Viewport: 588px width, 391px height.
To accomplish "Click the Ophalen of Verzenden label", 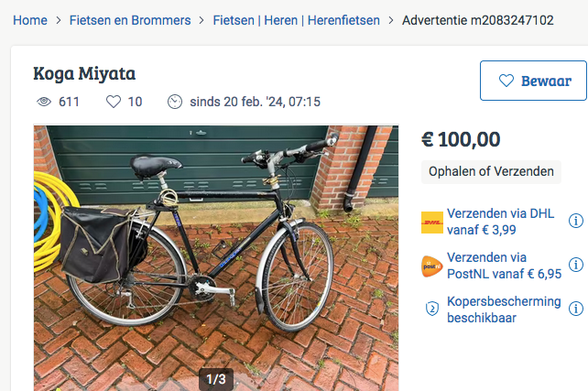I will click(492, 171).
